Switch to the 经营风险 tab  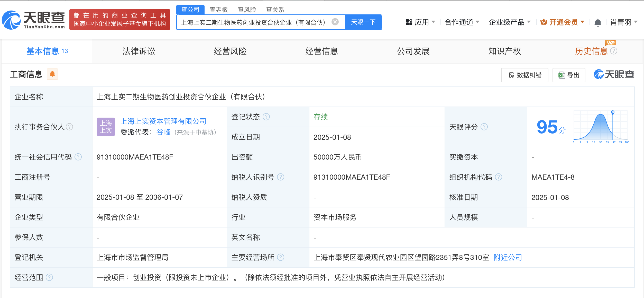230,51
